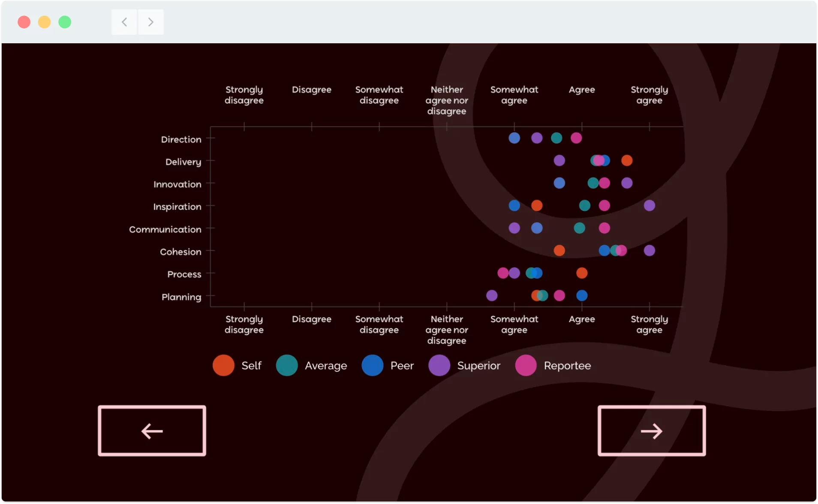Image resolution: width=818 pixels, height=504 pixels.
Task: Click the blue Peer dot in Planning row
Action: pyautogui.click(x=582, y=295)
